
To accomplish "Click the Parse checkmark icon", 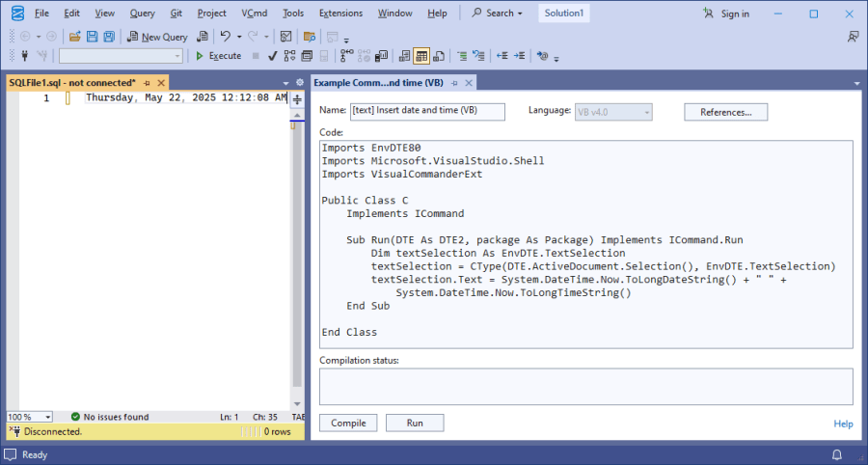I will click(x=273, y=56).
